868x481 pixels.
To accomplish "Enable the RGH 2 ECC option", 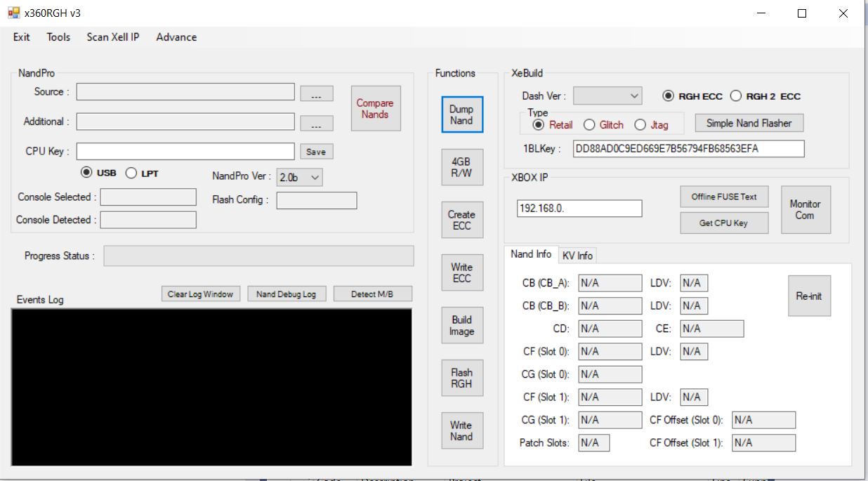I will click(736, 96).
